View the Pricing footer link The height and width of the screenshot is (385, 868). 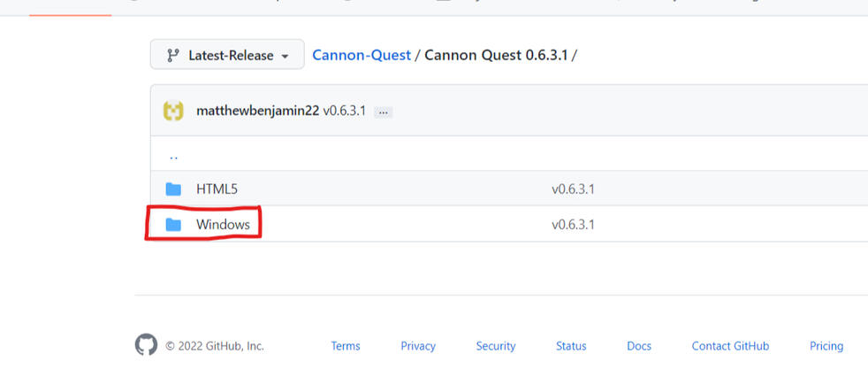coord(826,346)
